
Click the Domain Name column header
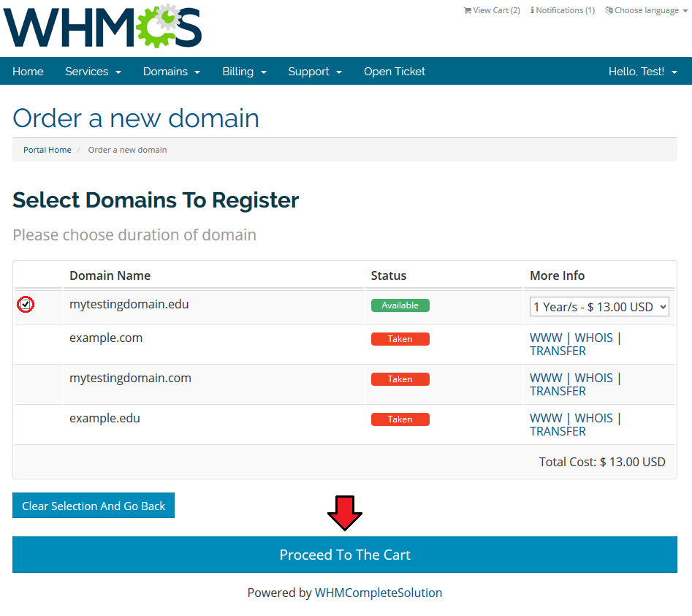pyautogui.click(x=110, y=275)
